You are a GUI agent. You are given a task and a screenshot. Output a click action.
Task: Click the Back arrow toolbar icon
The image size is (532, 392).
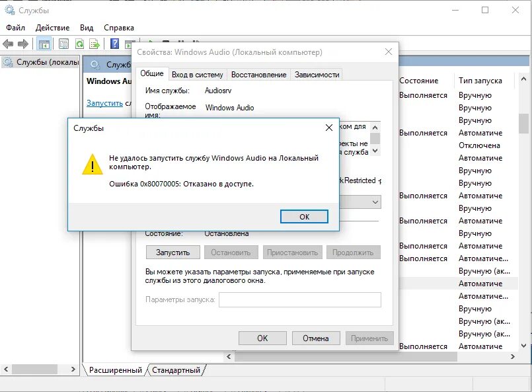(x=8, y=44)
